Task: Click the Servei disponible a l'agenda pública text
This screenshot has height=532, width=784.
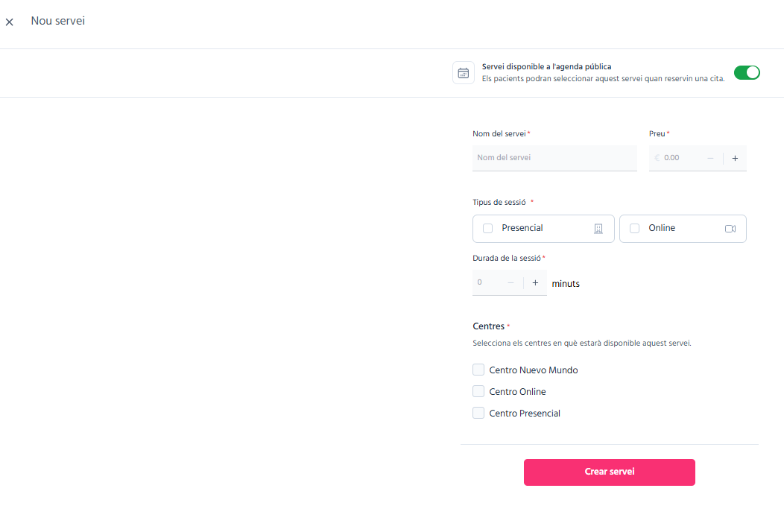Action: [x=546, y=66]
